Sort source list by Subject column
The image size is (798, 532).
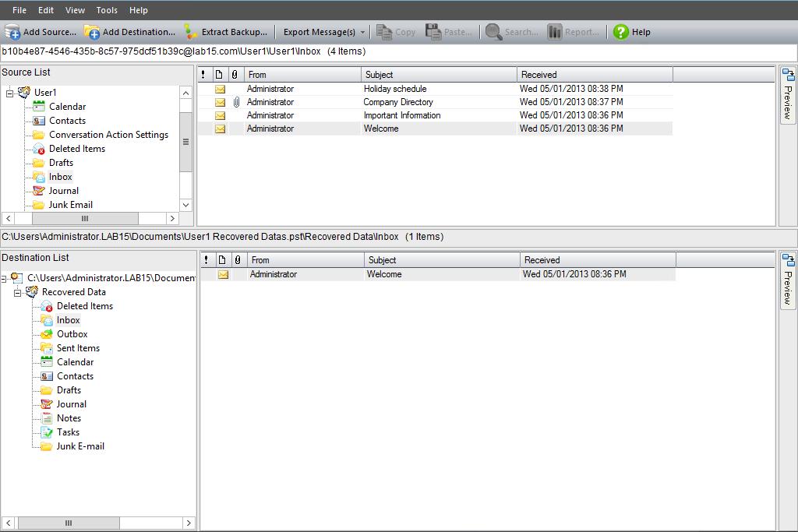(440, 75)
